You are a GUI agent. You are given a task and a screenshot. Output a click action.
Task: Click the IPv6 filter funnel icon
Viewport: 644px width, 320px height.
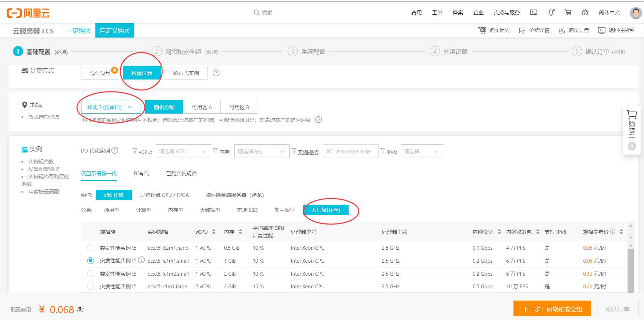383,151
